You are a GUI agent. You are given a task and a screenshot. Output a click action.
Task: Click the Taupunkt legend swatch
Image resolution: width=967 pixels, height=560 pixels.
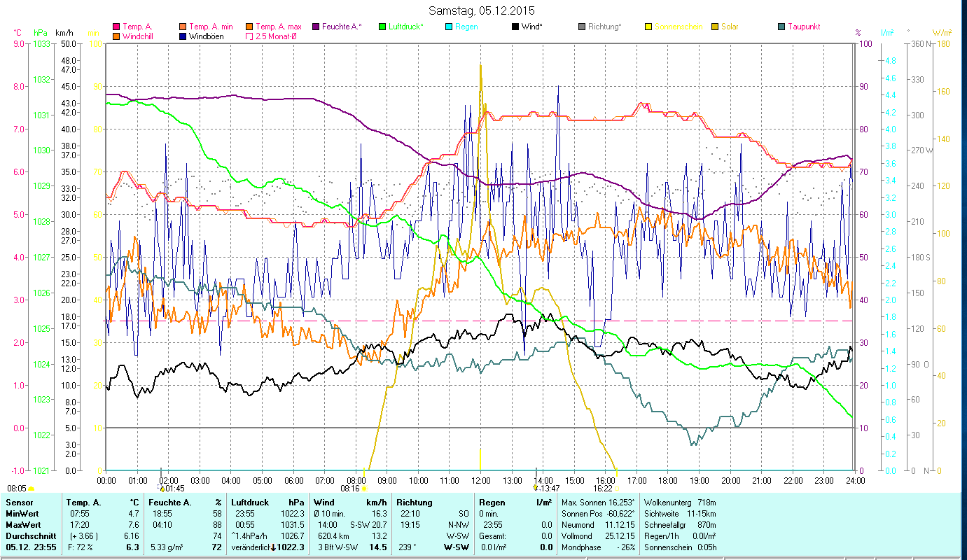pos(781,27)
